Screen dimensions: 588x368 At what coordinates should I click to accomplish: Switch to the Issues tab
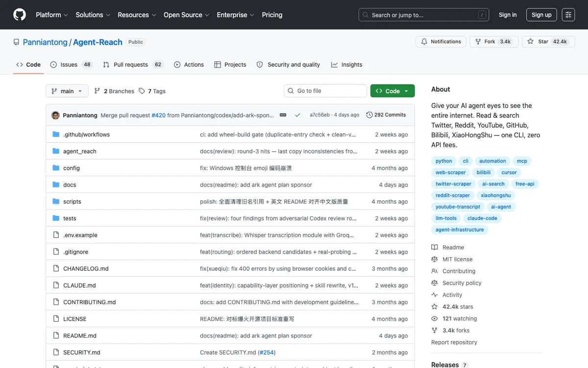pyautogui.click(x=71, y=65)
